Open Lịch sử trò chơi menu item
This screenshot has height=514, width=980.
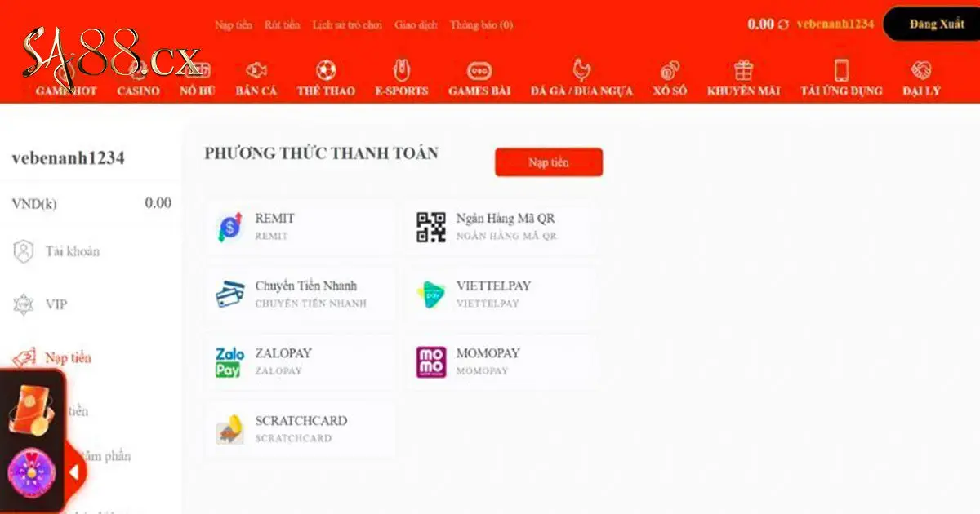pyautogui.click(x=347, y=25)
